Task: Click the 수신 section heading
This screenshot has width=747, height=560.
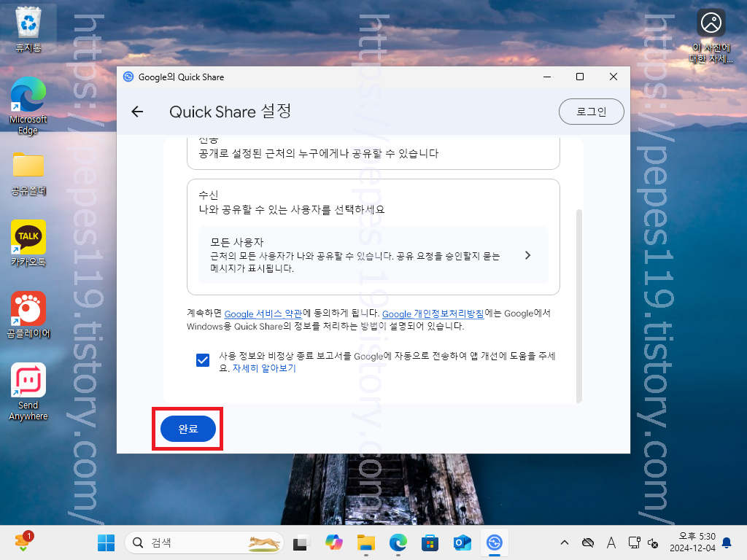Action: tap(208, 195)
